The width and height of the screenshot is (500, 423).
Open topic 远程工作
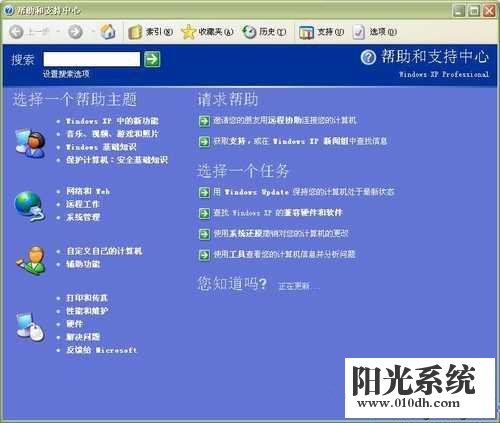[82, 204]
